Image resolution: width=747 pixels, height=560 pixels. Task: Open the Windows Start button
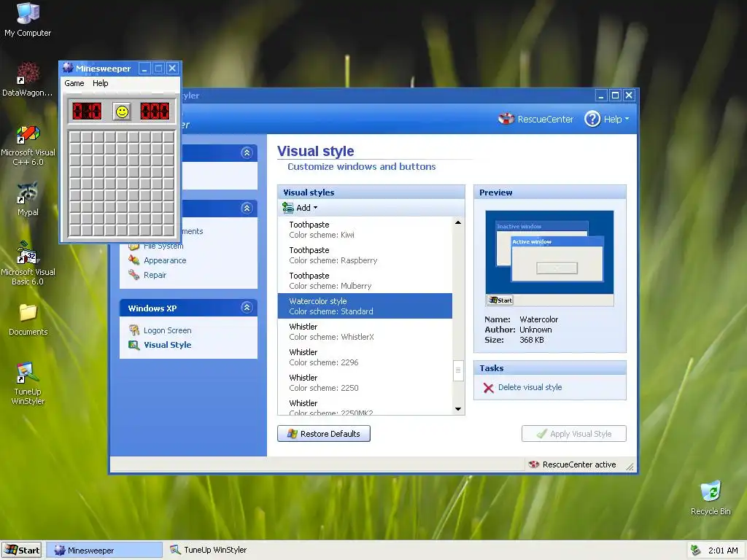point(21,550)
